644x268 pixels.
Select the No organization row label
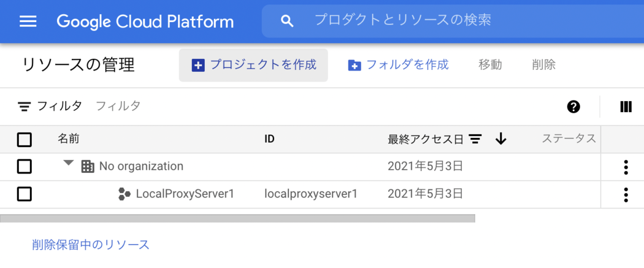[x=141, y=166]
